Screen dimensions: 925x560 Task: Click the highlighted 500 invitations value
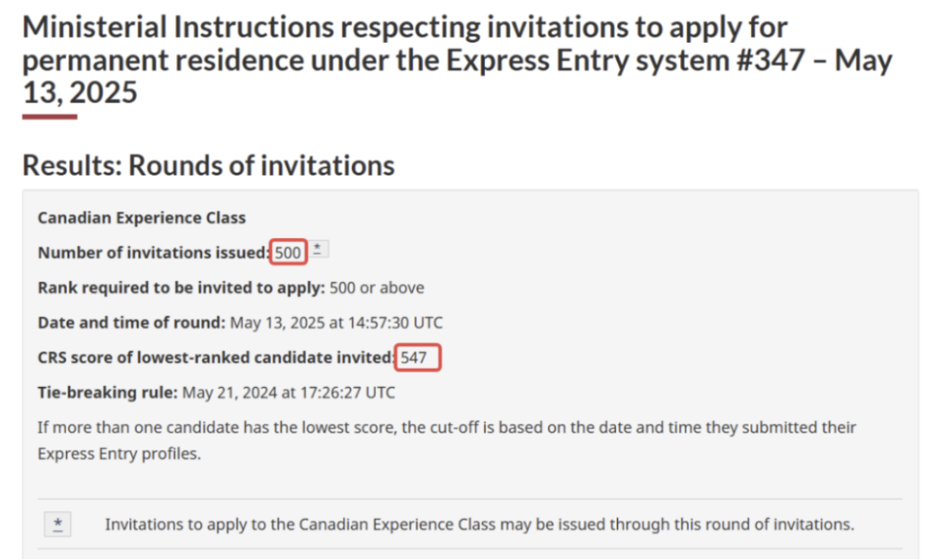[x=289, y=253]
